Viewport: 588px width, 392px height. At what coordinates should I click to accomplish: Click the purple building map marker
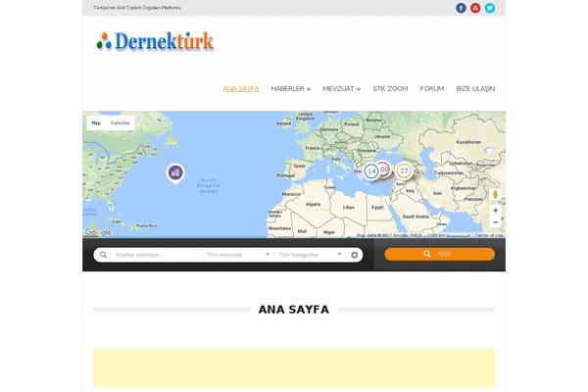coord(175,173)
